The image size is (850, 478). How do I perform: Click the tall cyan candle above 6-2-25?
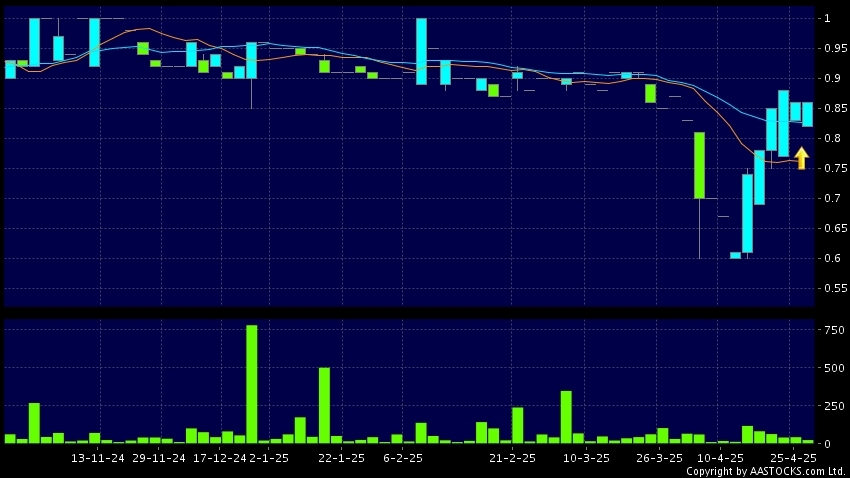point(421,51)
